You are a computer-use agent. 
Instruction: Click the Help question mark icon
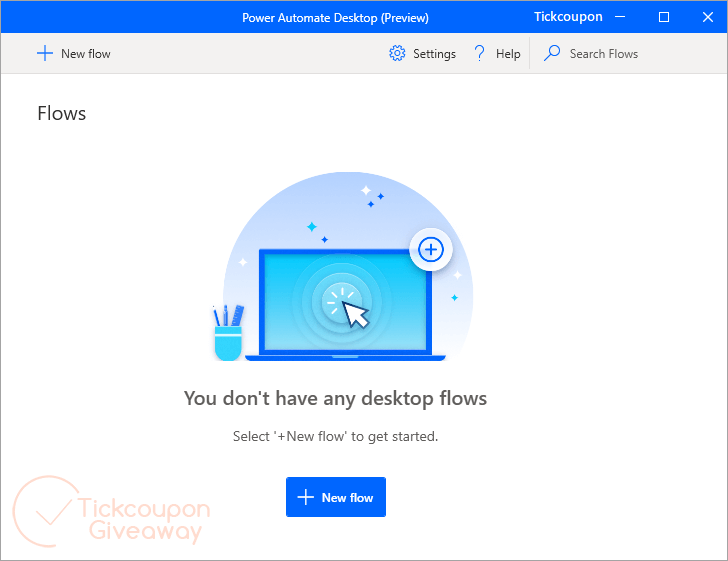click(479, 53)
